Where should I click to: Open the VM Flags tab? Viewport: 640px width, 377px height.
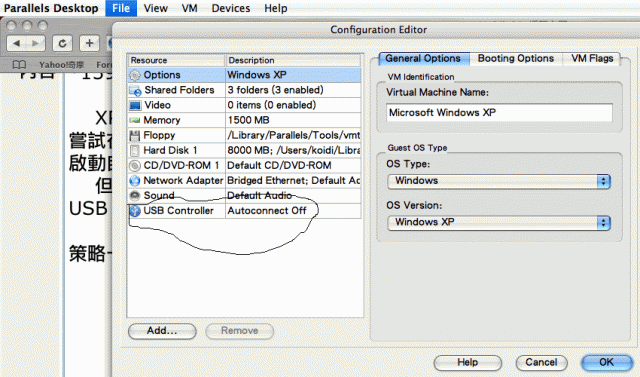point(592,58)
